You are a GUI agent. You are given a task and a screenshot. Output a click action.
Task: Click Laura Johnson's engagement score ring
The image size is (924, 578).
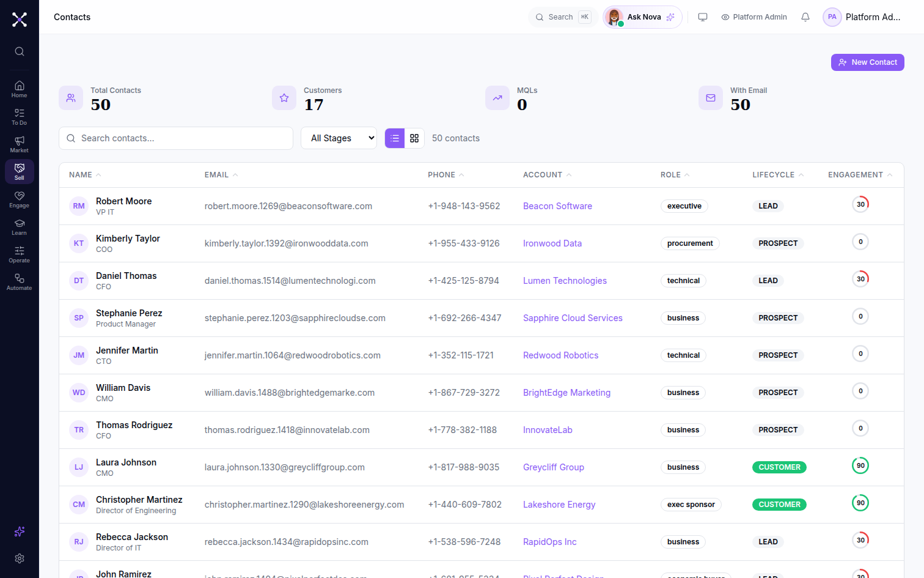pyautogui.click(x=860, y=465)
